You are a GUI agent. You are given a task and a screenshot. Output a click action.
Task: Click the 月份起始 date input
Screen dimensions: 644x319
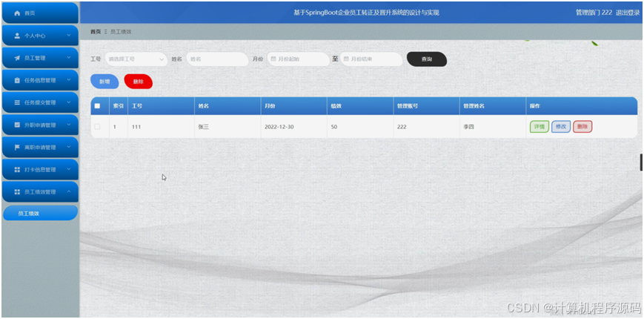299,59
